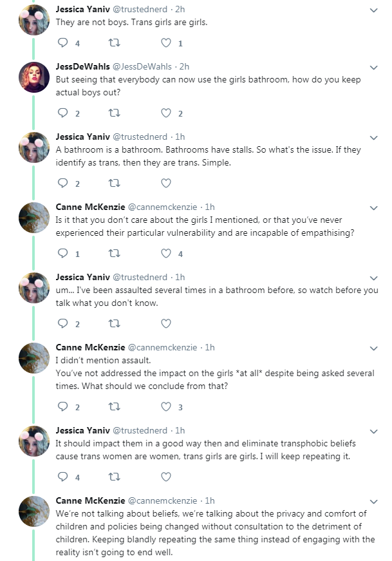Like the tweet about incapable of empathising

165,253
